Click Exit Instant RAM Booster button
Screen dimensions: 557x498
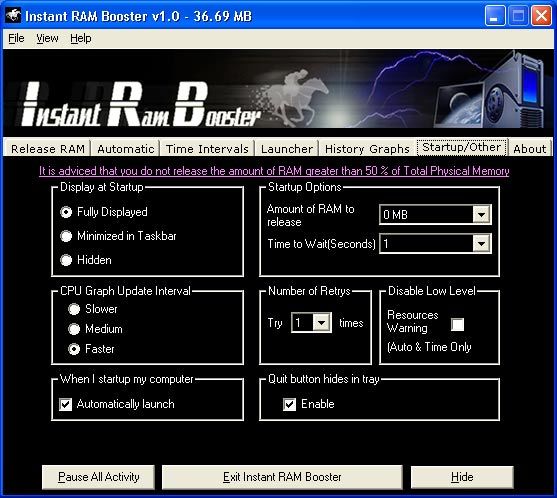click(282, 477)
